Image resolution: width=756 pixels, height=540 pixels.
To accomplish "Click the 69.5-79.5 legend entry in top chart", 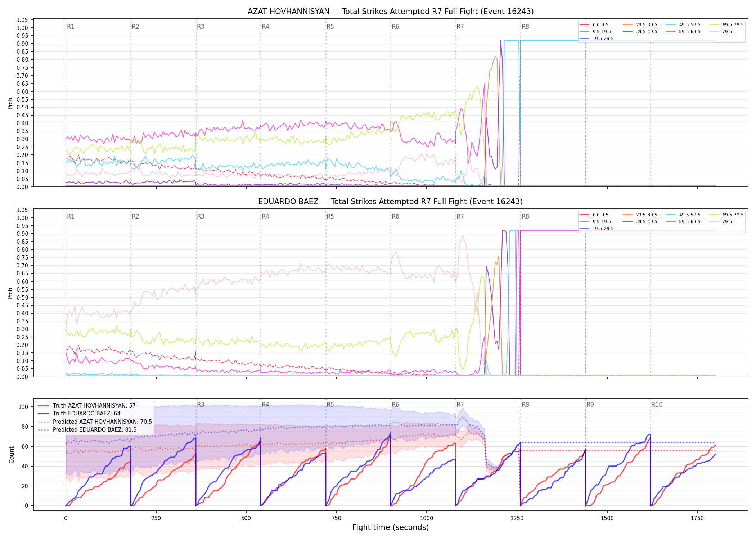I will (726, 25).
